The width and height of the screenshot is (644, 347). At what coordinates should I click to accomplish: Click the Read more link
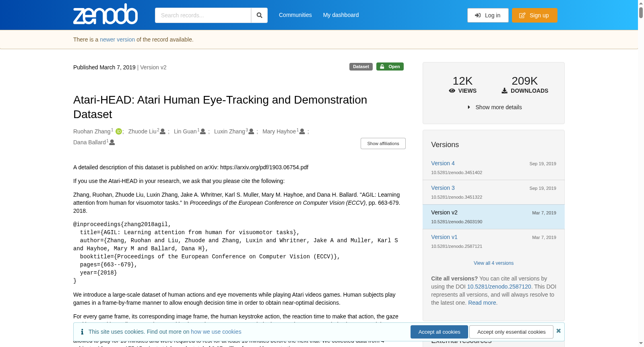pyautogui.click(x=482, y=303)
